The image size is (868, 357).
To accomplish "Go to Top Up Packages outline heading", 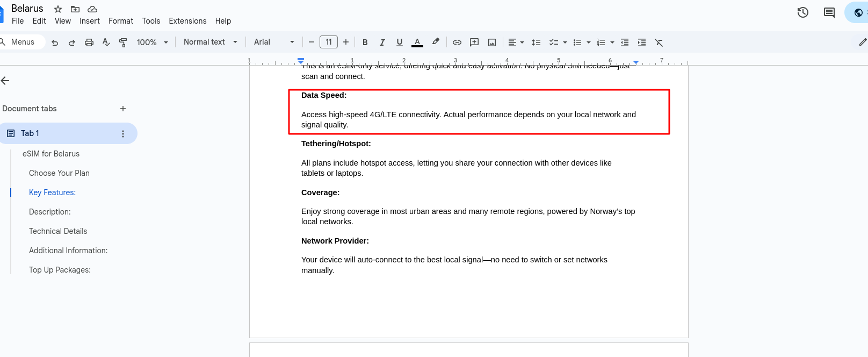I will [x=60, y=270].
